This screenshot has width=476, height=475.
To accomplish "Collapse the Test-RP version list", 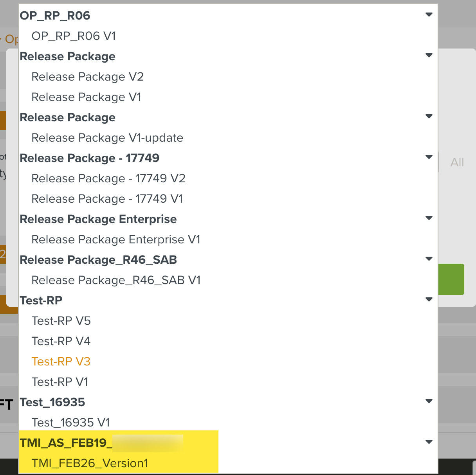I will tap(429, 299).
